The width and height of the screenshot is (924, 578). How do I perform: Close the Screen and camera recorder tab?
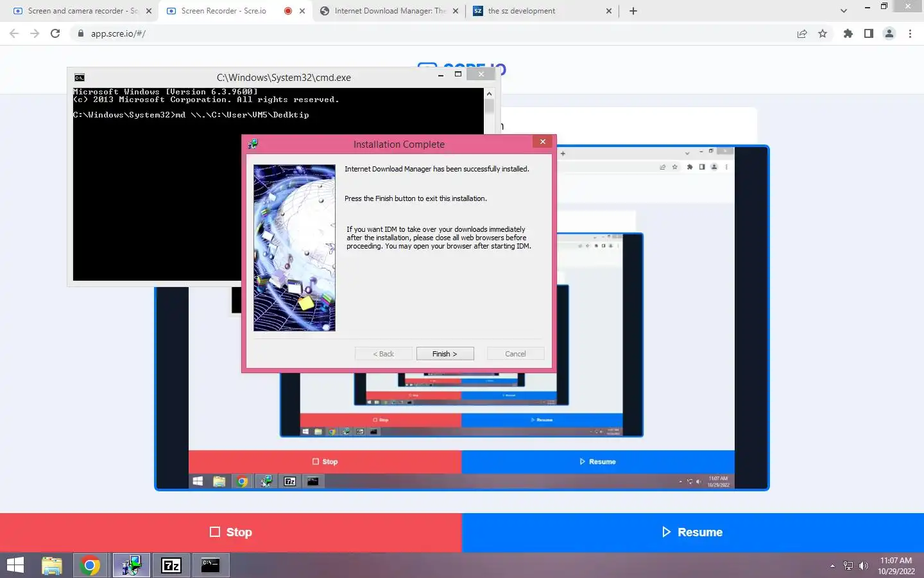pos(149,11)
